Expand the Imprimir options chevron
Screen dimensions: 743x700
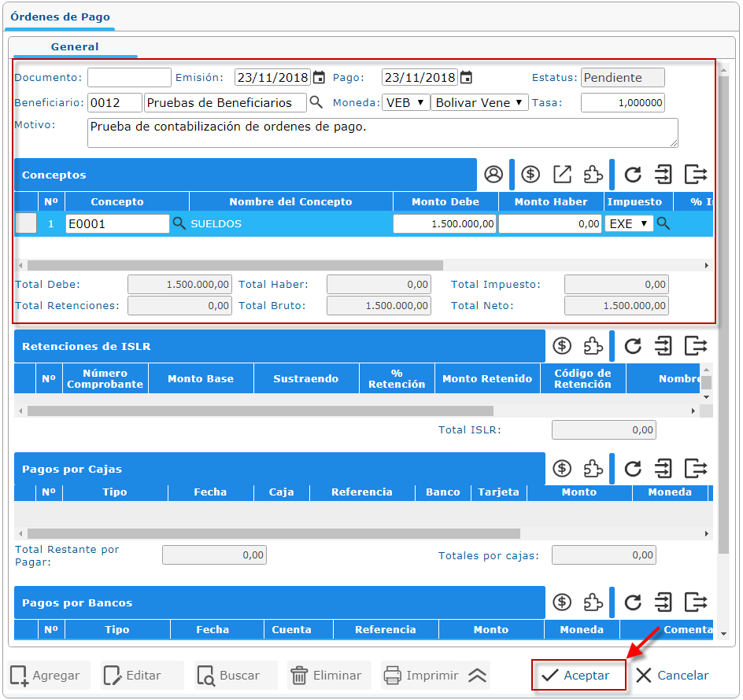coord(477,676)
